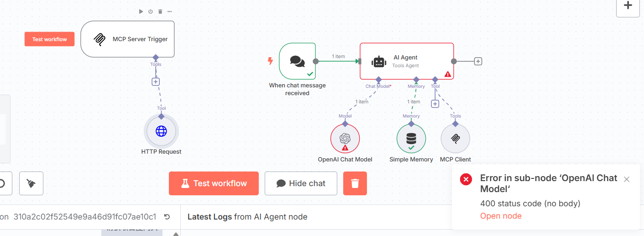
Task: Add a node after AI Agent output
Action: coord(478,61)
